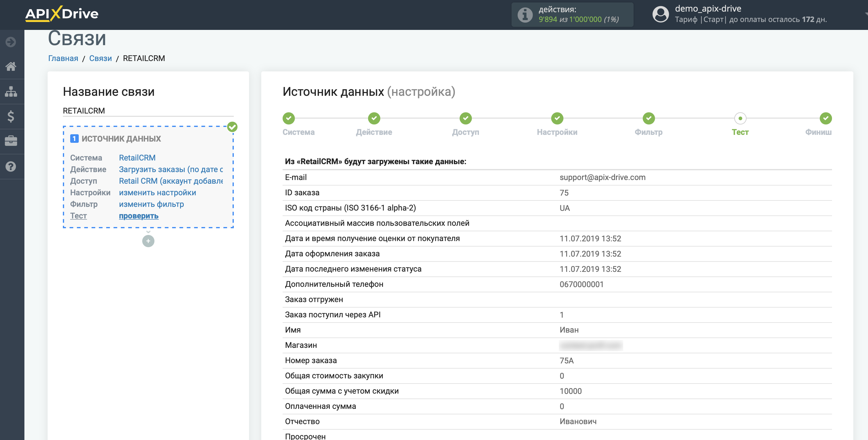
Task: Follow the Главная breadcrumb link
Action: [x=63, y=58]
